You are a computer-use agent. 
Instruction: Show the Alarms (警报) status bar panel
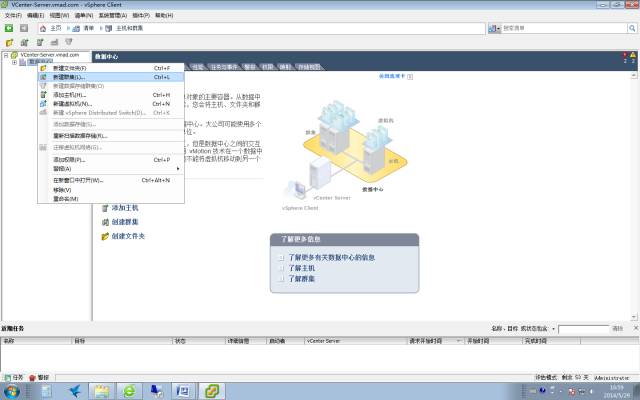click(x=39, y=378)
